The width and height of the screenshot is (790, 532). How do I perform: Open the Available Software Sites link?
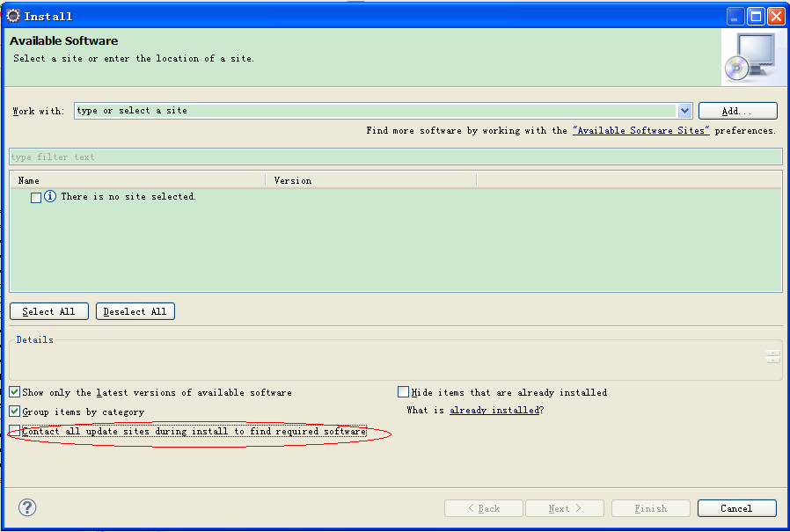(640, 130)
